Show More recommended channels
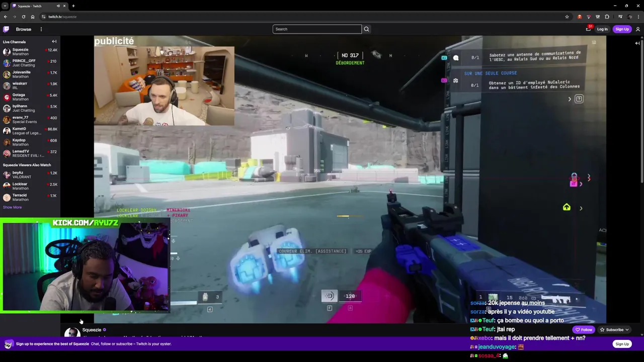This screenshot has height=362, width=644. (x=12, y=207)
